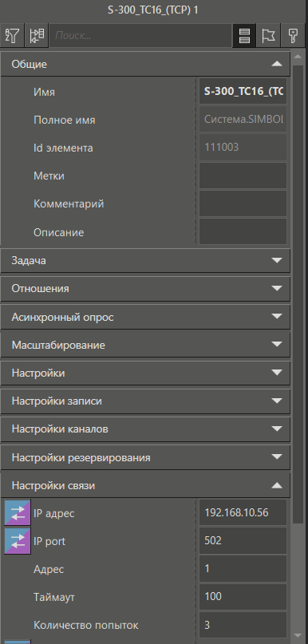Click the empty Комментарий field
The height and width of the screenshot is (644, 308).
pos(243,203)
